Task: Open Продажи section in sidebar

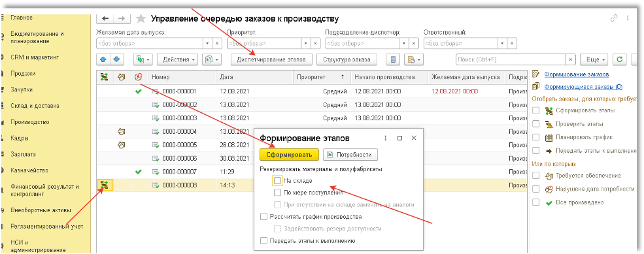Action: (23, 73)
